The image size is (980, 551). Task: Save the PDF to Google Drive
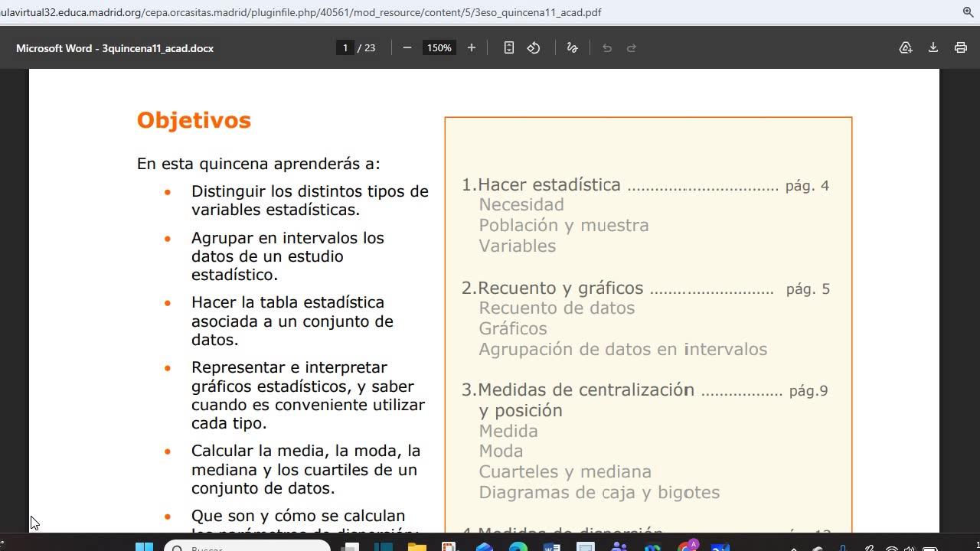(906, 47)
